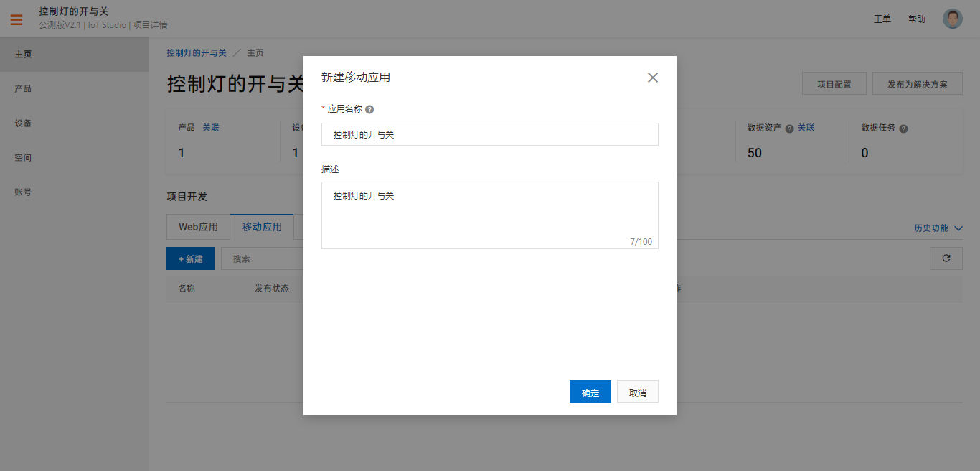Select the 移动应用 tab
980x471 pixels.
tap(261, 226)
